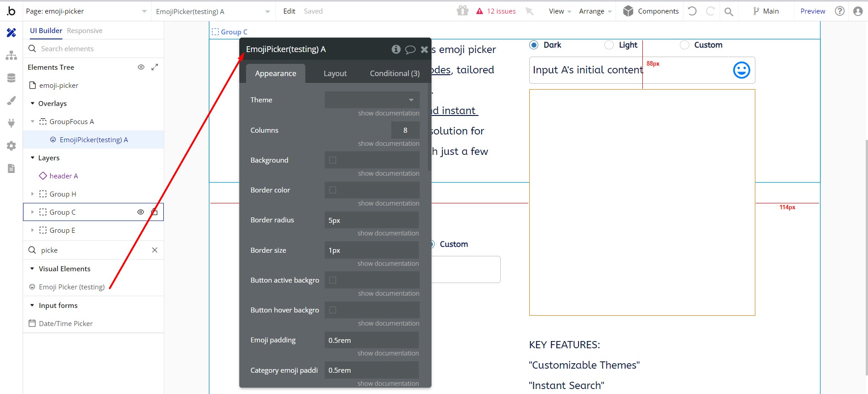Open the EmojiPicker(testing) A element dropdown

213,11
